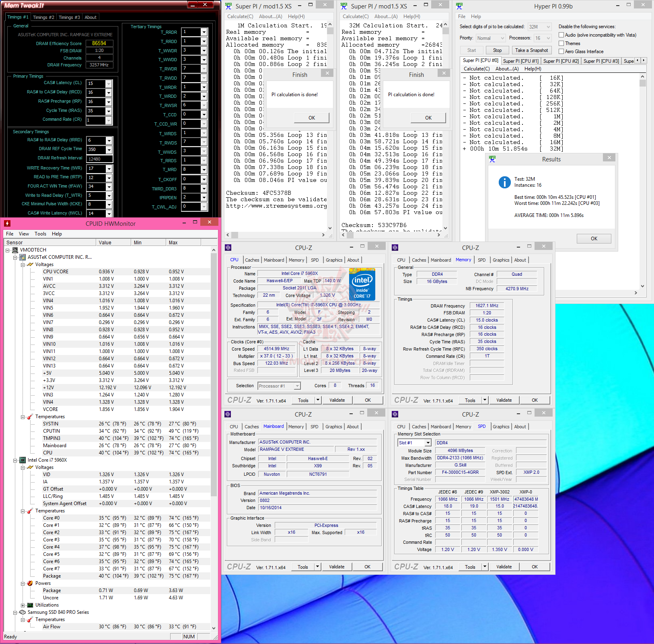Open Graphics tab in CPU-Z Memory window
The height and width of the screenshot is (644, 654).
pyautogui.click(x=501, y=260)
